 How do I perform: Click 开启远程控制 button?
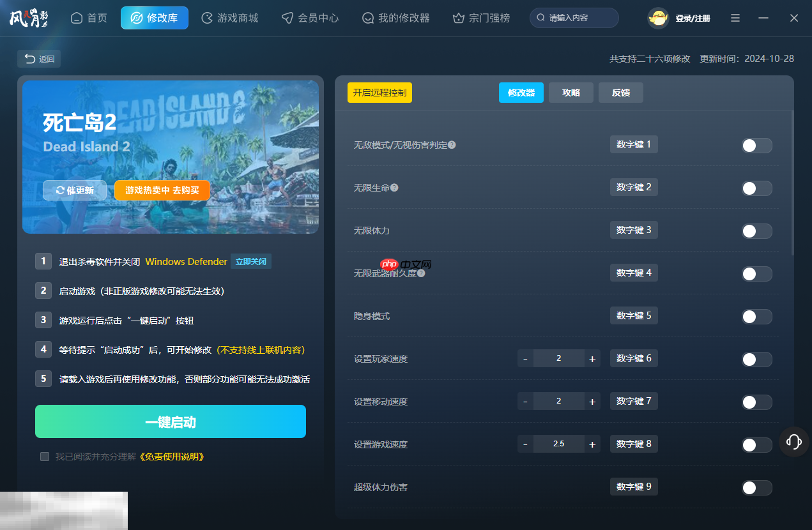pyautogui.click(x=379, y=93)
